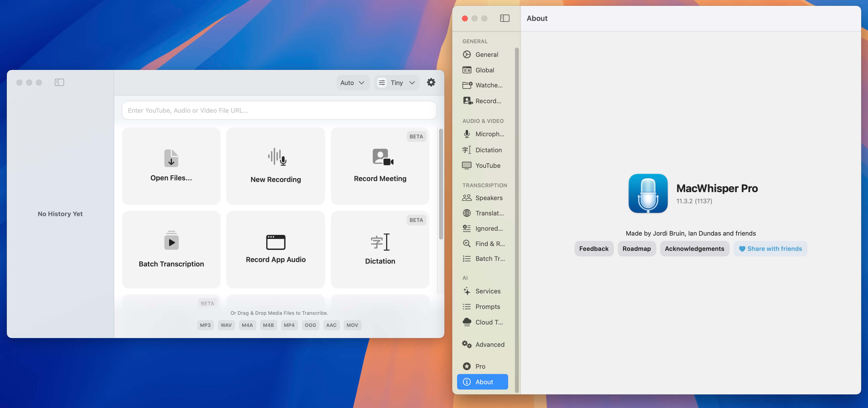Toggle sidebar in About settings window
868x408 pixels.
coord(505,18)
